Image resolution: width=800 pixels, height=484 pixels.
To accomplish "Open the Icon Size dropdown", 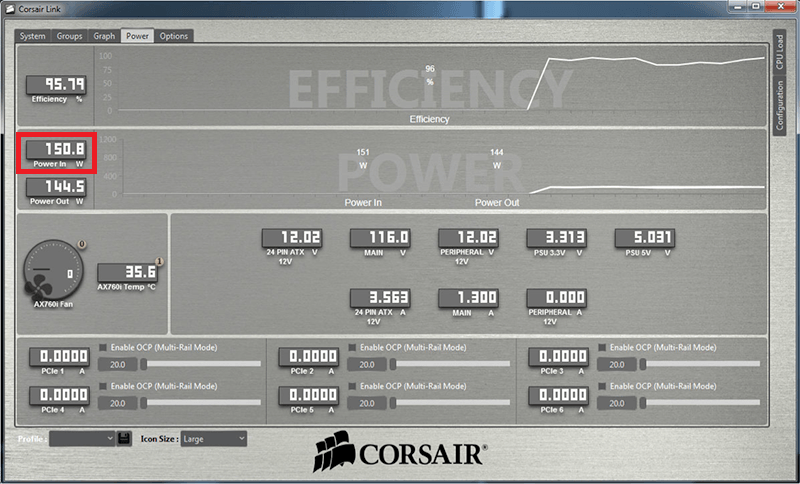I will (x=214, y=439).
